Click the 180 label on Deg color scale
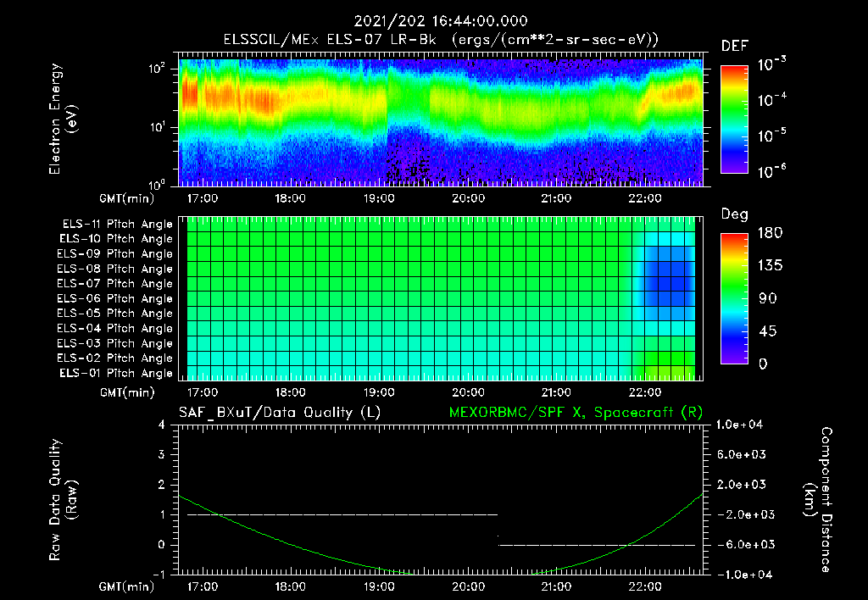The image size is (868, 600). point(770,233)
